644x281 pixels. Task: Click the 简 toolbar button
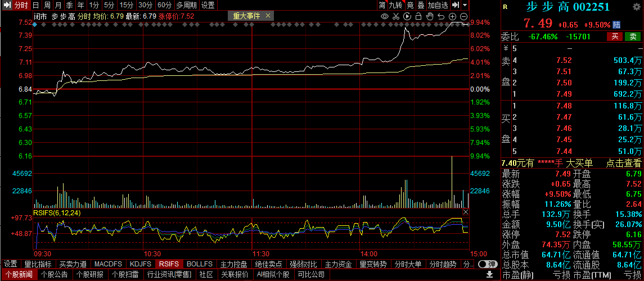click(382, 5)
